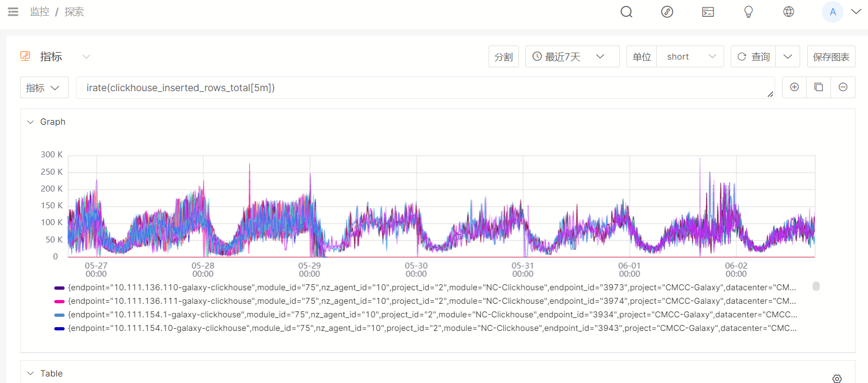Click the PromQL query input field
This screenshot has width=868, height=383.
(423, 88)
